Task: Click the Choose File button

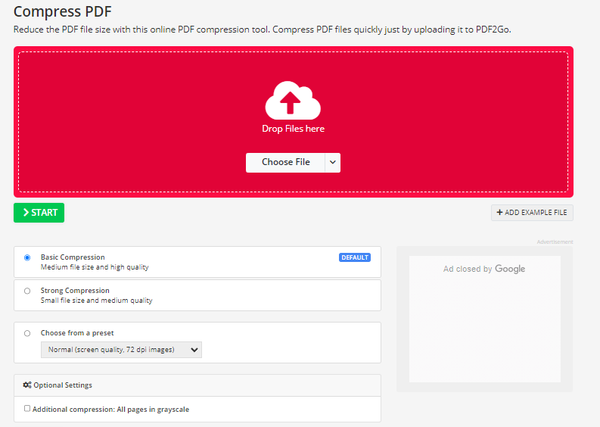Action: [x=285, y=162]
